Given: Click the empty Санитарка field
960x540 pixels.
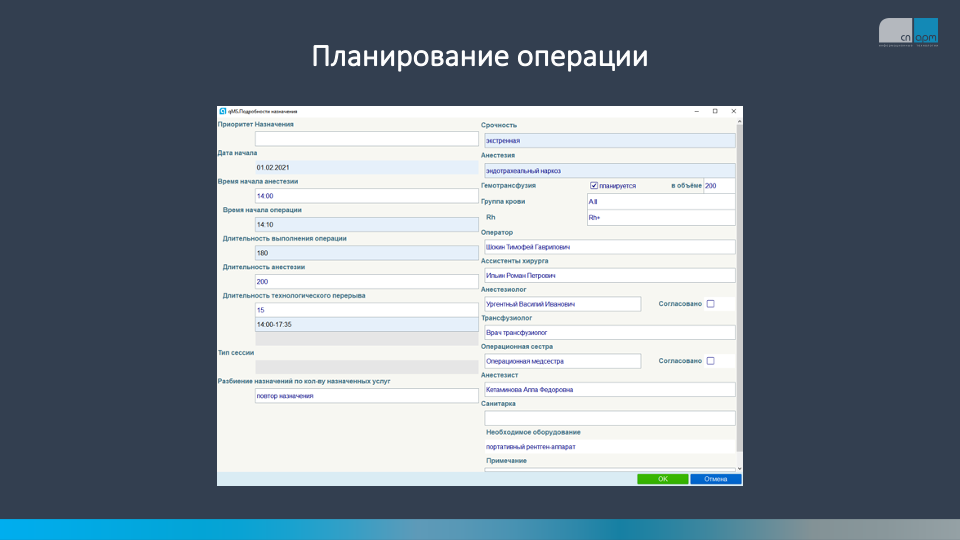Looking at the screenshot, I should point(610,418).
